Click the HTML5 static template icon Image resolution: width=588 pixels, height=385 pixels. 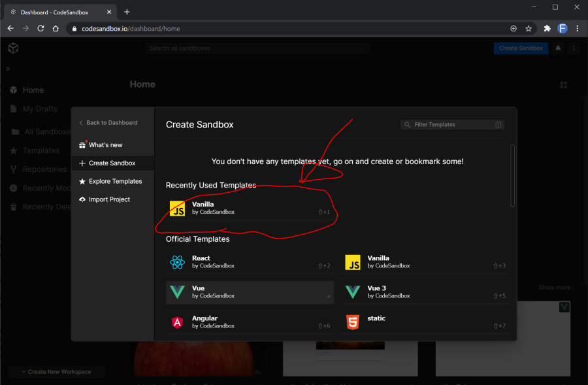(x=352, y=322)
